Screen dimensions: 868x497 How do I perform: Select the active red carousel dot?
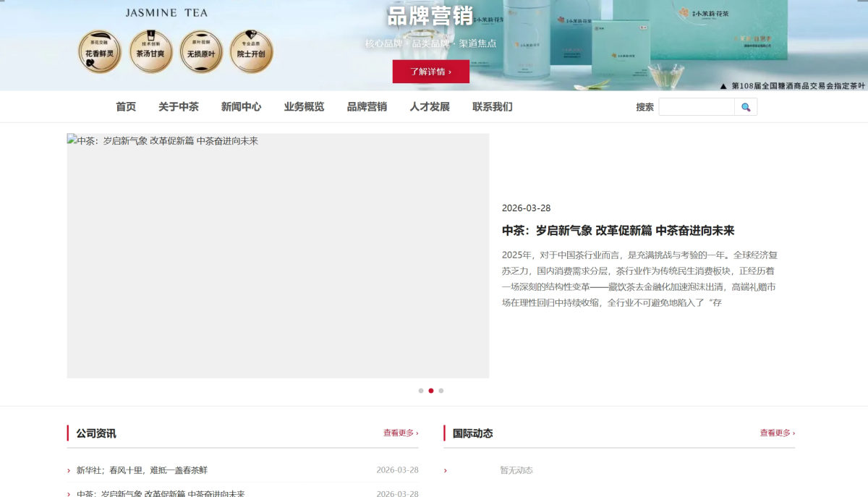(431, 391)
